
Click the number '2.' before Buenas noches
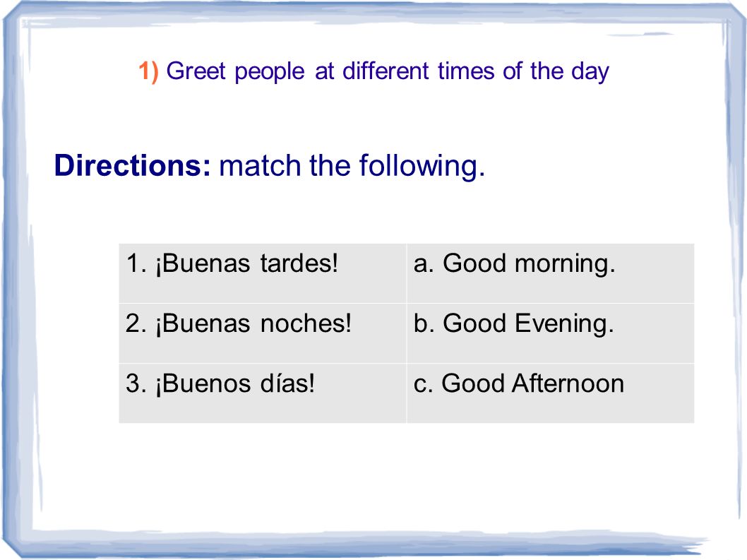click(x=136, y=323)
